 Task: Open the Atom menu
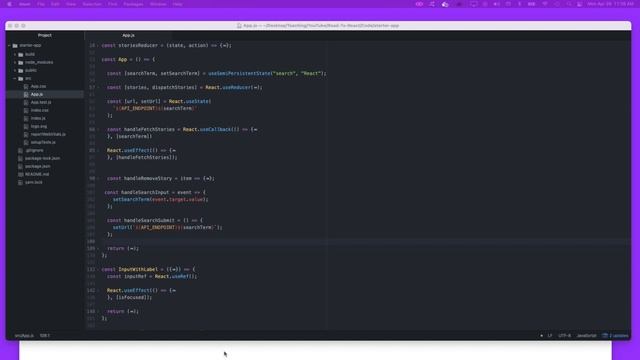[x=24, y=4]
